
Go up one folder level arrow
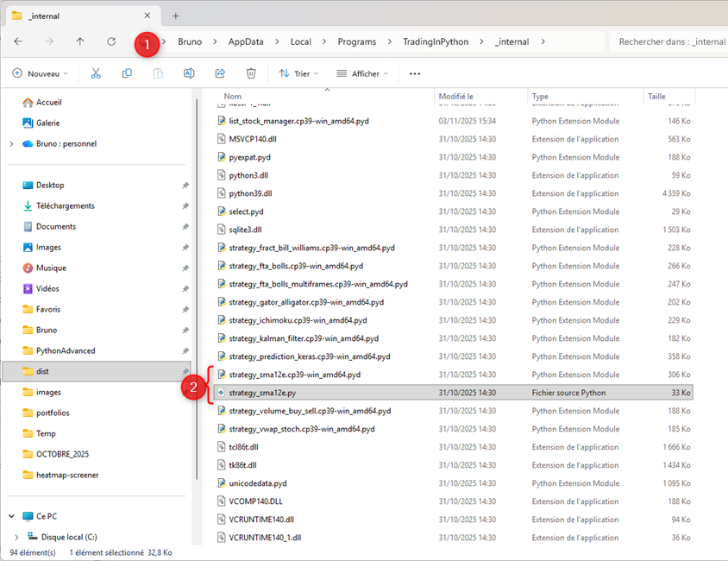(x=80, y=41)
